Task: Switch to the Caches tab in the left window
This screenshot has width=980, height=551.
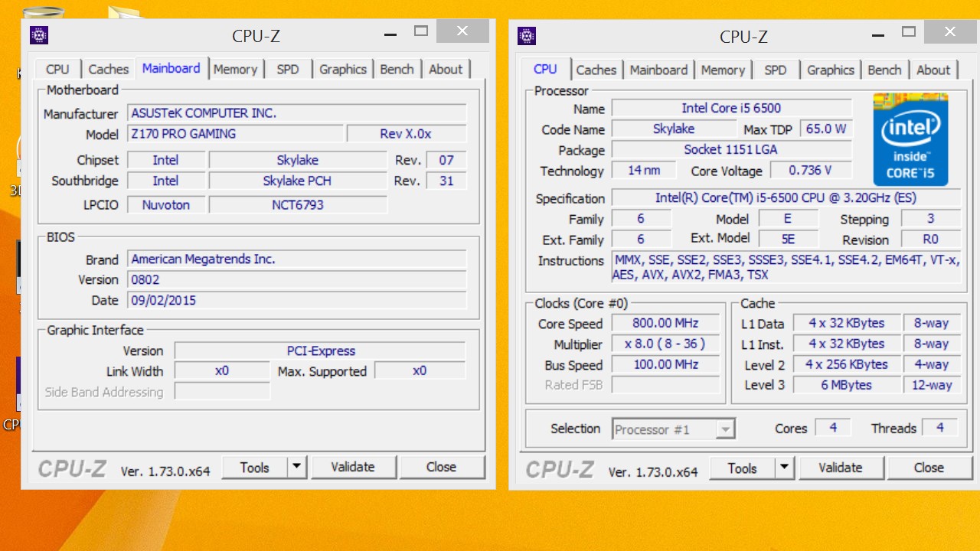Action: click(109, 69)
